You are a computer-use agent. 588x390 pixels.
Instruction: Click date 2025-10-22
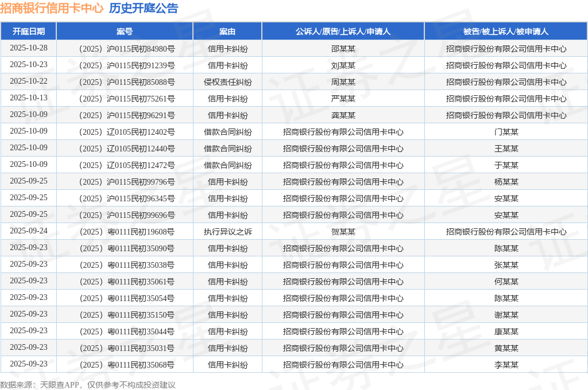coord(29,81)
